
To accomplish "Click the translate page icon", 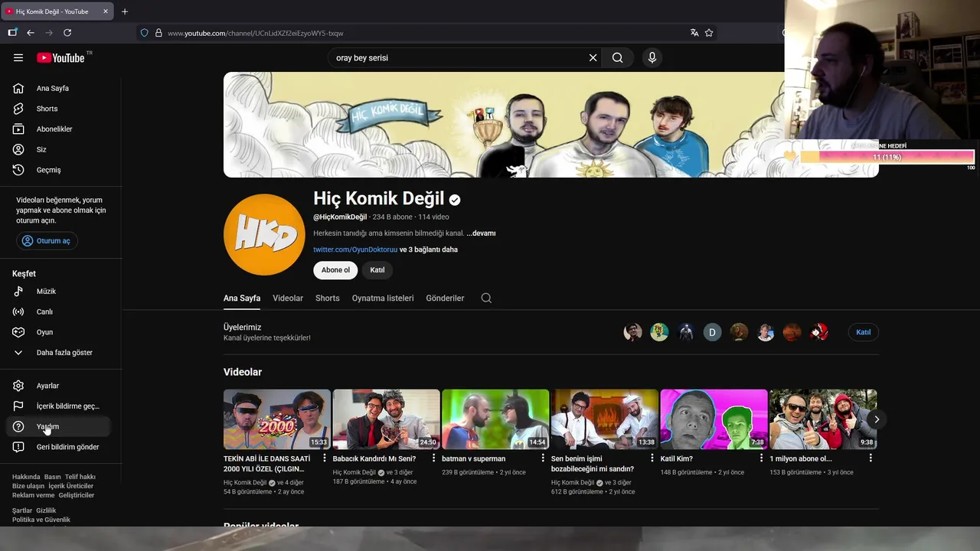I will [x=694, y=33].
